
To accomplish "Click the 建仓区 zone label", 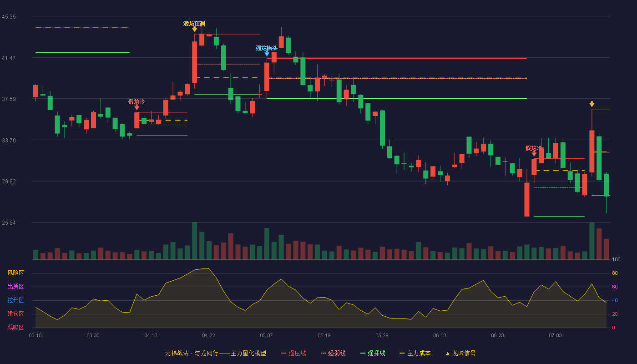I will 15,314.
